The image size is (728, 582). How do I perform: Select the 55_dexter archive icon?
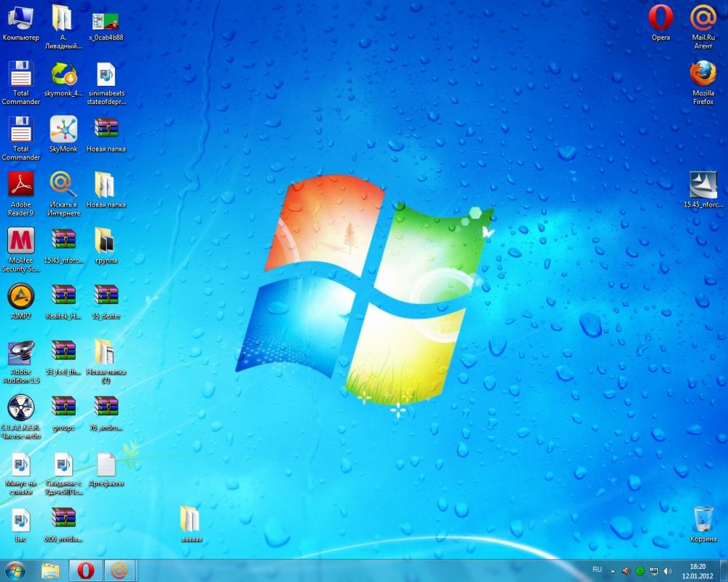(106, 302)
